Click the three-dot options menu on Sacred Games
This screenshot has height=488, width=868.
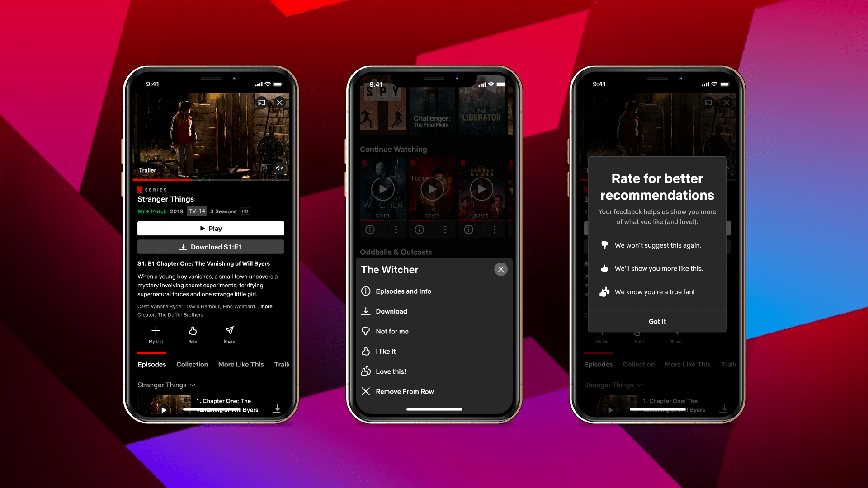[494, 230]
